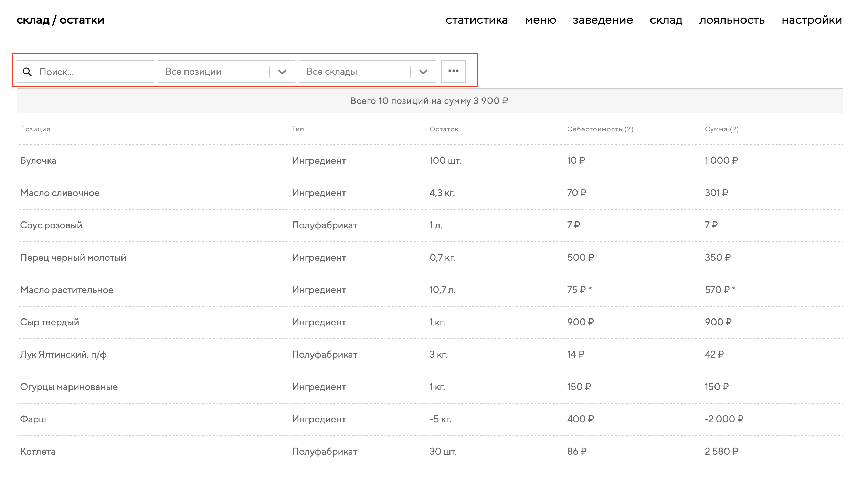
Task: Open the 'Булочка' row
Action: [38, 161]
